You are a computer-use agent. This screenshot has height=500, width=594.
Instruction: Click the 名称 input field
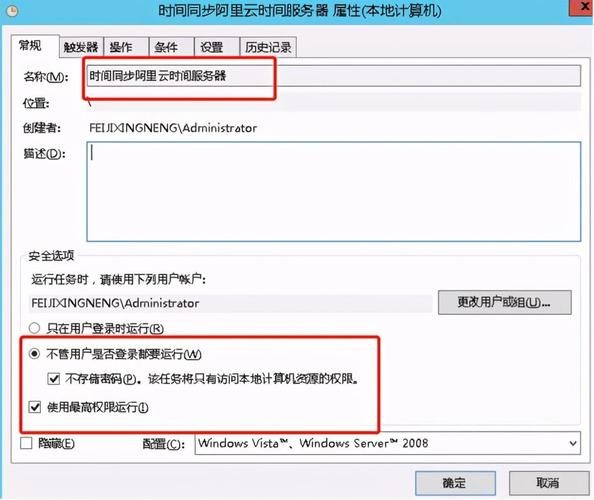[x=333, y=76]
